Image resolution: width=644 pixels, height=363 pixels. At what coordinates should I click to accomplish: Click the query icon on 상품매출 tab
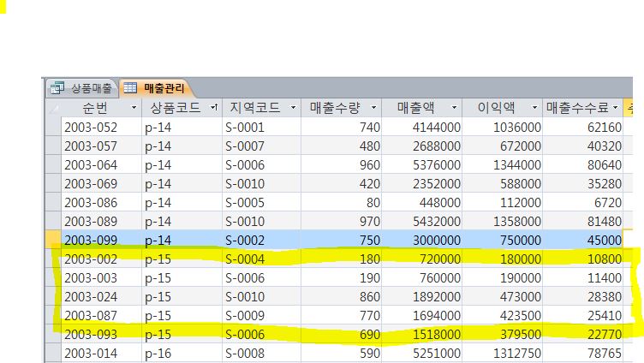57,87
